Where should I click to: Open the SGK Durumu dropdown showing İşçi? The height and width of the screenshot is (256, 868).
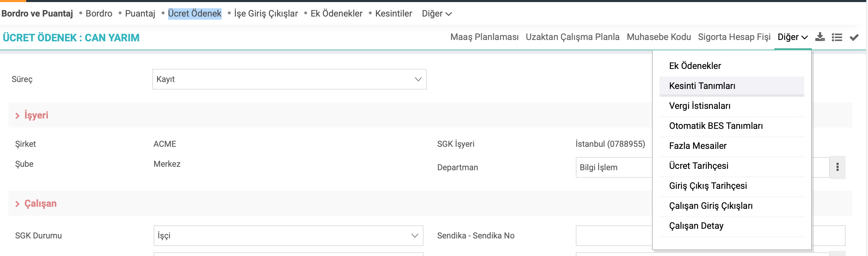288,236
